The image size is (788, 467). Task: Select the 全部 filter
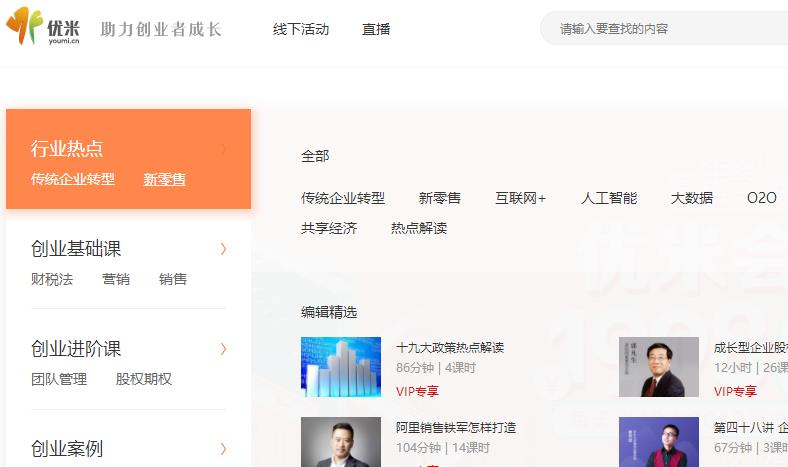(x=315, y=156)
